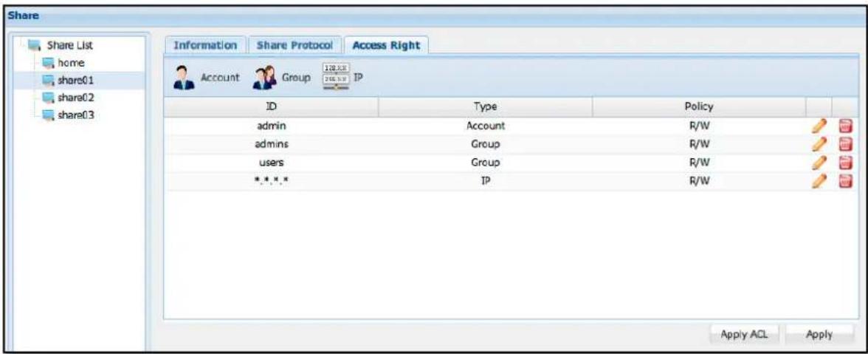Viewport: 868px width, 354px height.
Task: Click the Share panel title
Action: click(x=23, y=16)
